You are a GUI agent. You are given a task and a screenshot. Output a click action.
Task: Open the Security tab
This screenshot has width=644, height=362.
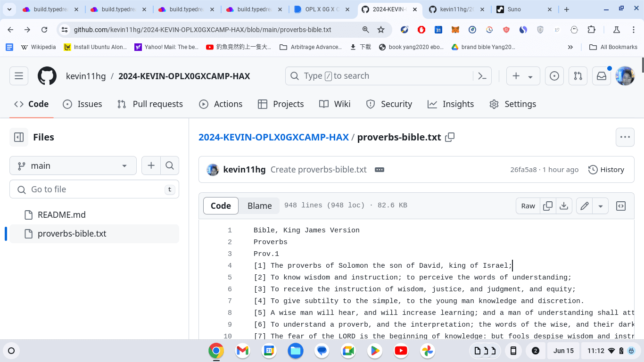pos(389,104)
